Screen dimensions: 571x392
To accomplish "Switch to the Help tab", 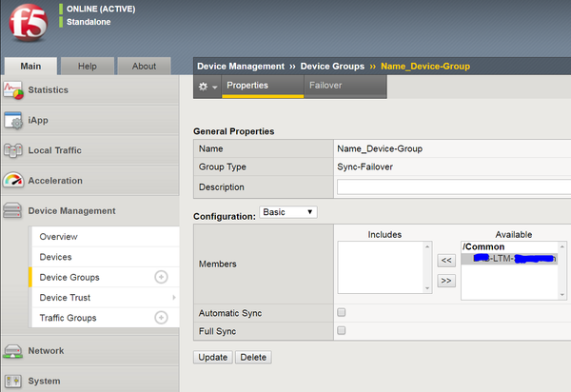I will pyautogui.click(x=87, y=66).
